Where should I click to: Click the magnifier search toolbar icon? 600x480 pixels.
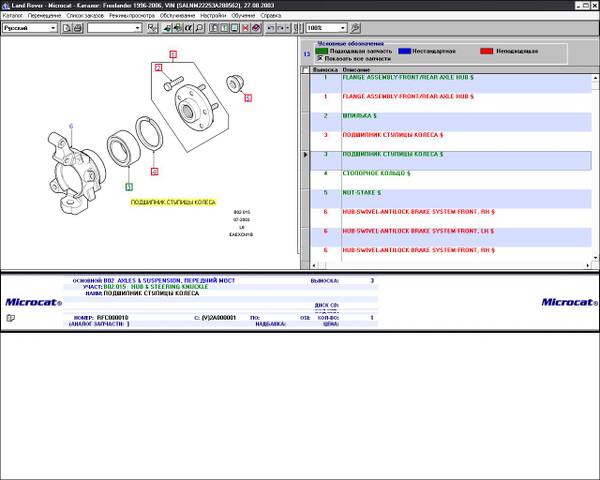pyautogui.click(x=199, y=28)
